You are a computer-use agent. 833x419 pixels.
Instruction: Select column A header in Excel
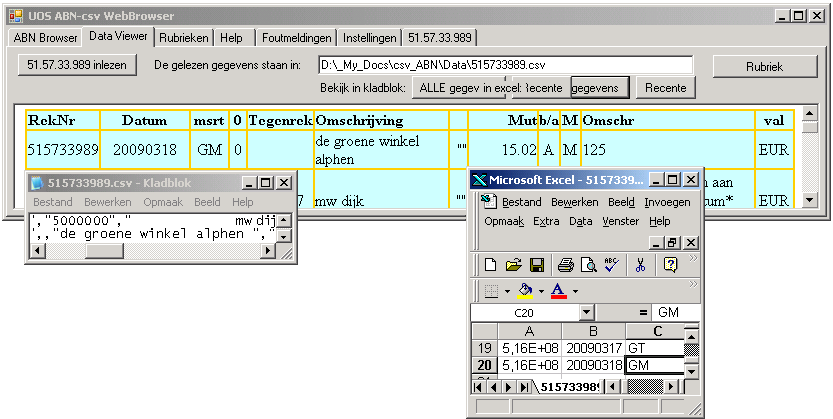pyautogui.click(x=529, y=331)
